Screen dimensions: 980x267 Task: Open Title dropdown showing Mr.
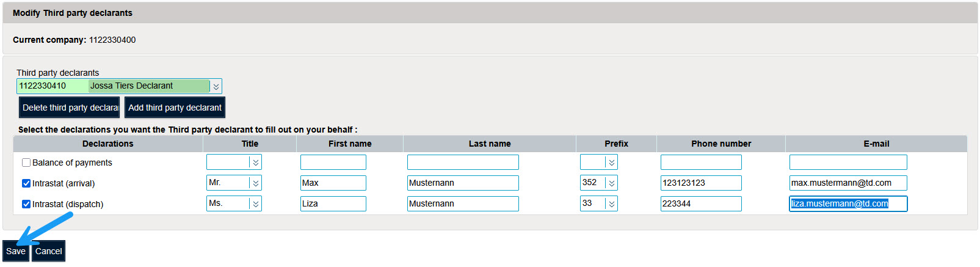pyautogui.click(x=256, y=183)
